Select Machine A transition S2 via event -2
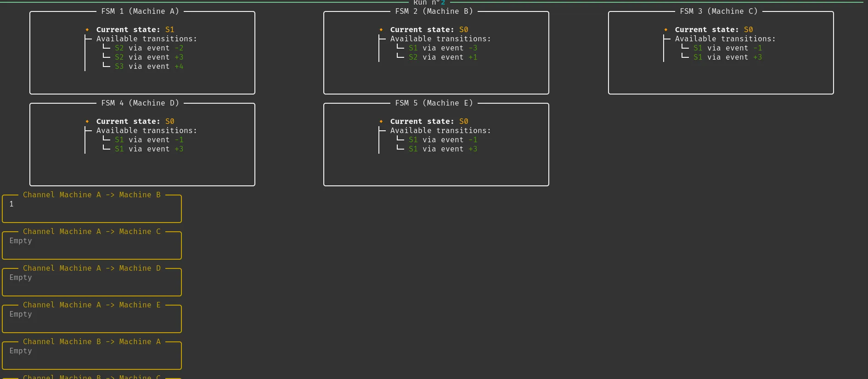 149,48
